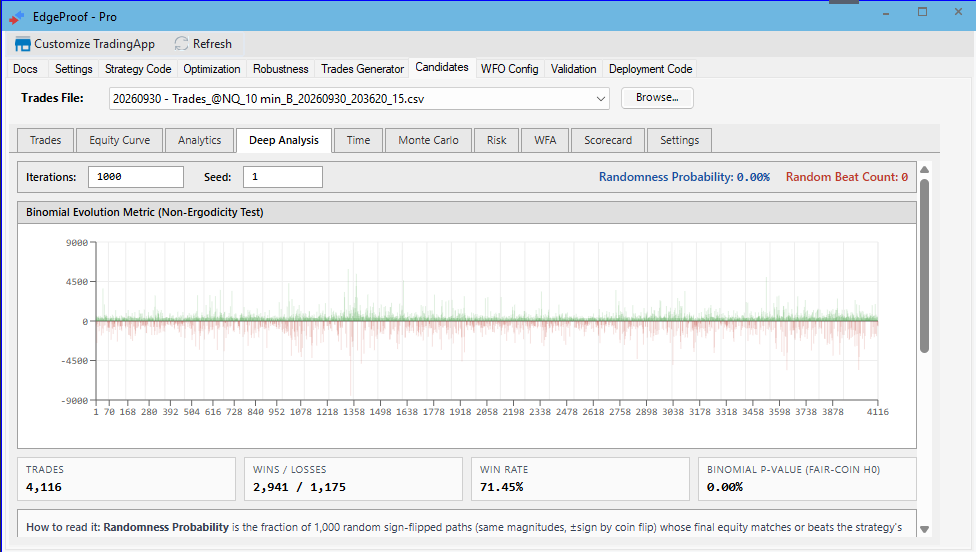
Task: Click the scroll-up arrow of the panel scrollbar
Action: click(924, 169)
